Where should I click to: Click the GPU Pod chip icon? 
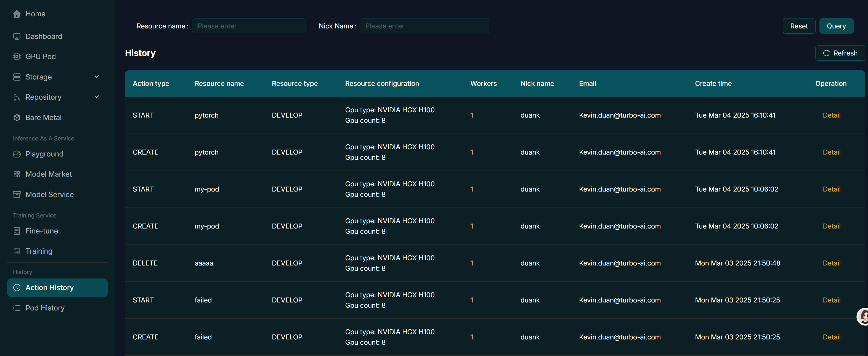[x=17, y=57]
